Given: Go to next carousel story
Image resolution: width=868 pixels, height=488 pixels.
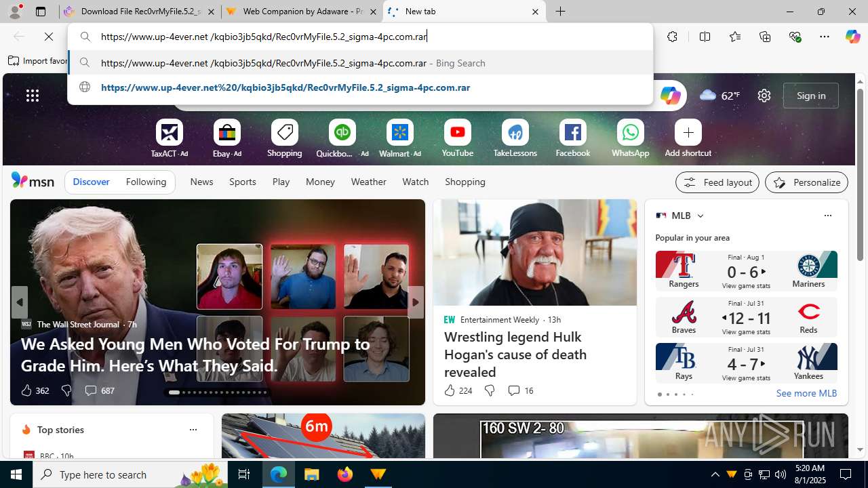Looking at the screenshot, I should 415,302.
